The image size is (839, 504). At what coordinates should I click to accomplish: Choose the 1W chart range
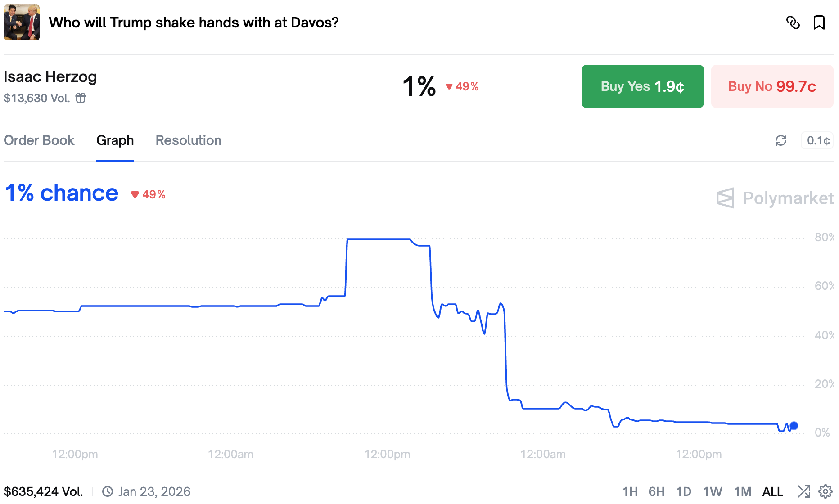713,491
